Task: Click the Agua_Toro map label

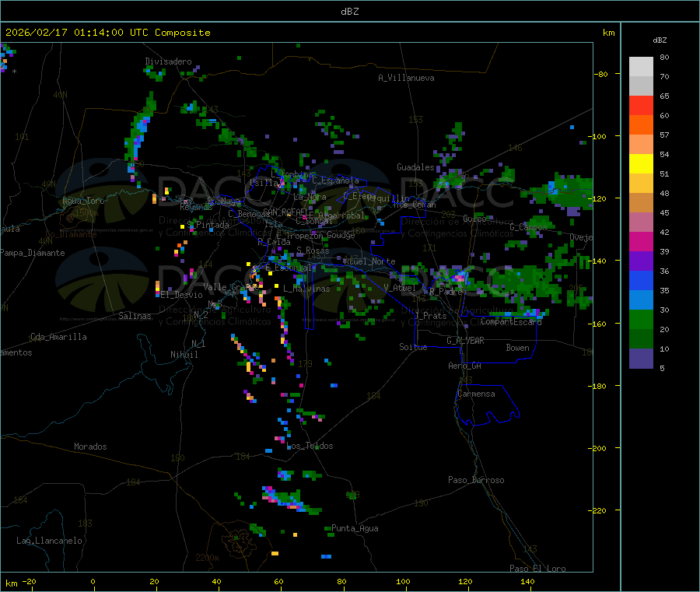Action: 83,201
